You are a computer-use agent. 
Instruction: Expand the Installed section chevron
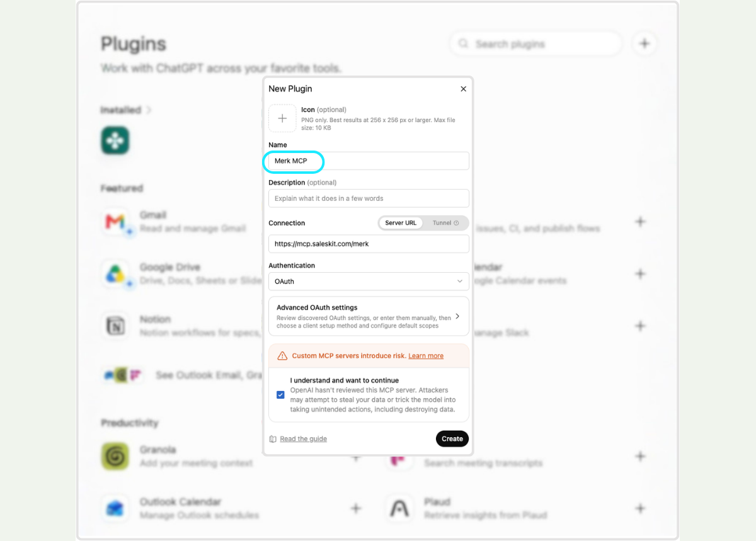tap(149, 110)
